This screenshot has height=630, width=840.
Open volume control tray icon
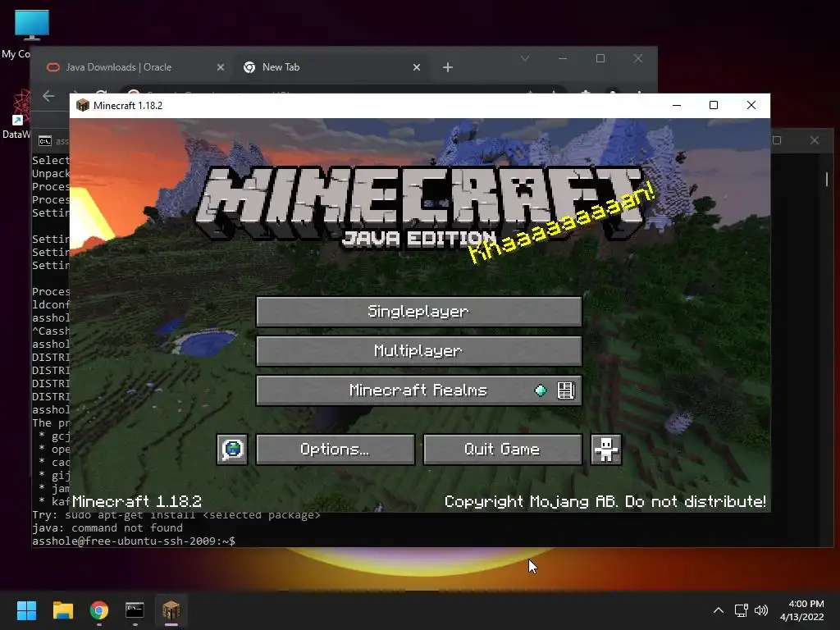tap(760, 610)
